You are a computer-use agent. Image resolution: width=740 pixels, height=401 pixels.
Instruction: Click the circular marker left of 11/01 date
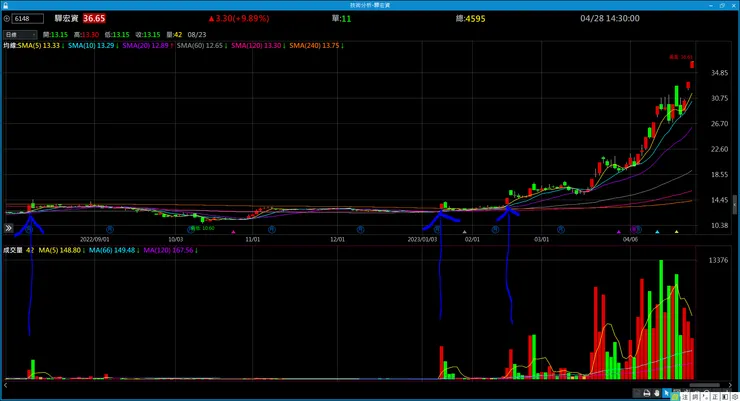tap(191, 229)
